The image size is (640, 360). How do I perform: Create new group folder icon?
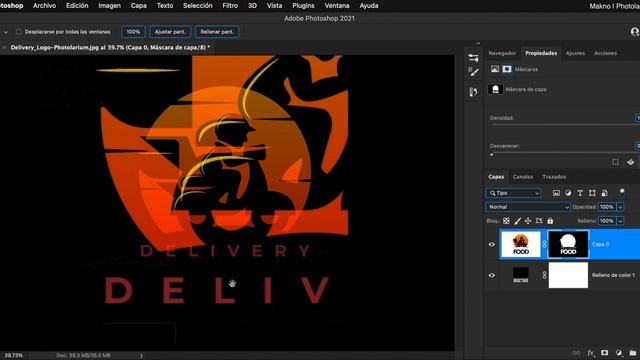tap(633, 353)
